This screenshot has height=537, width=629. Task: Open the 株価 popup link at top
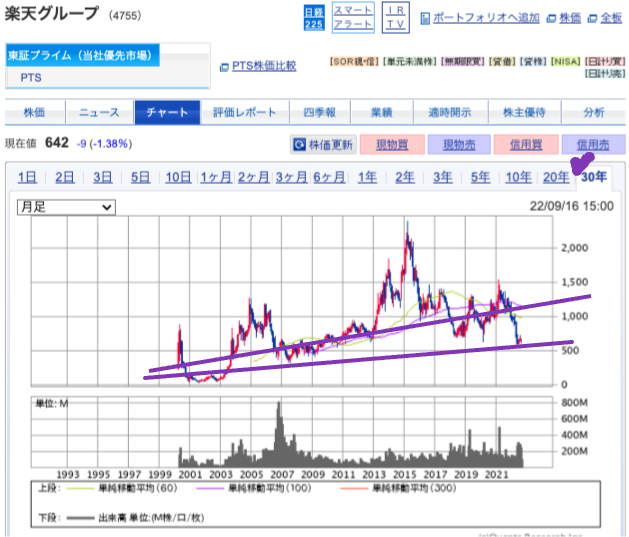570,18
